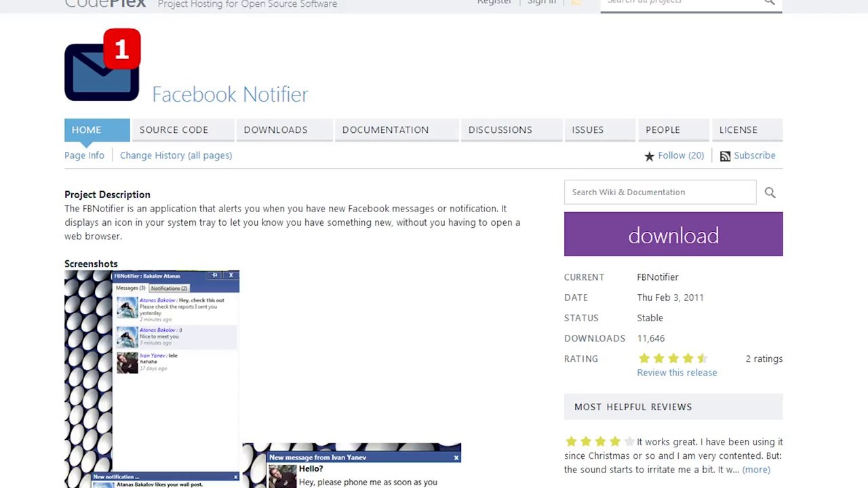Image resolution: width=868 pixels, height=488 pixels.
Task: Open the HOME tab
Action: coord(97,129)
